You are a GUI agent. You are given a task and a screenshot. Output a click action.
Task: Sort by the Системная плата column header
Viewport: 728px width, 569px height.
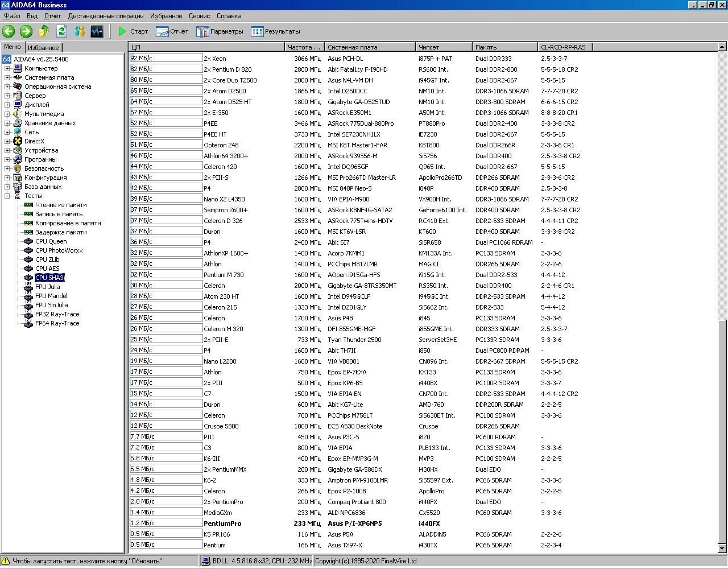[370, 47]
